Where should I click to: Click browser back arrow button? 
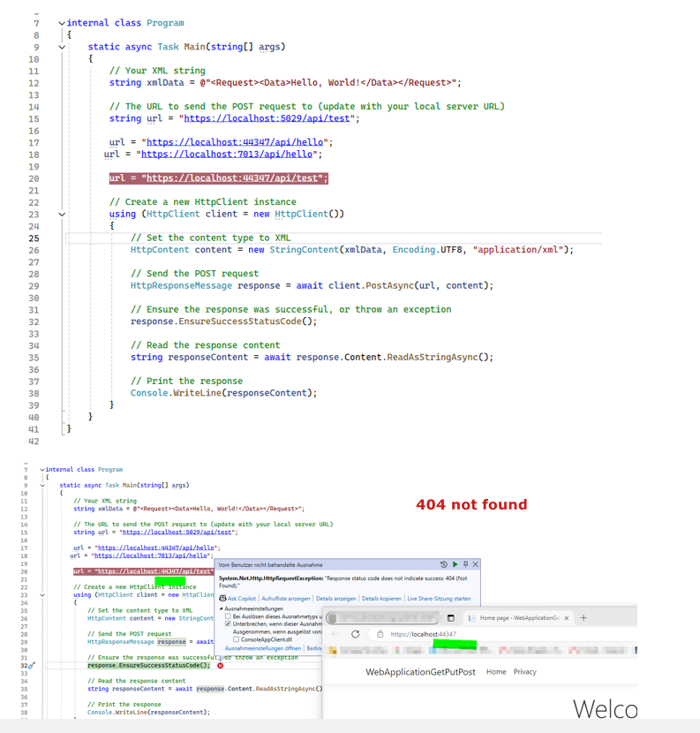point(335,634)
